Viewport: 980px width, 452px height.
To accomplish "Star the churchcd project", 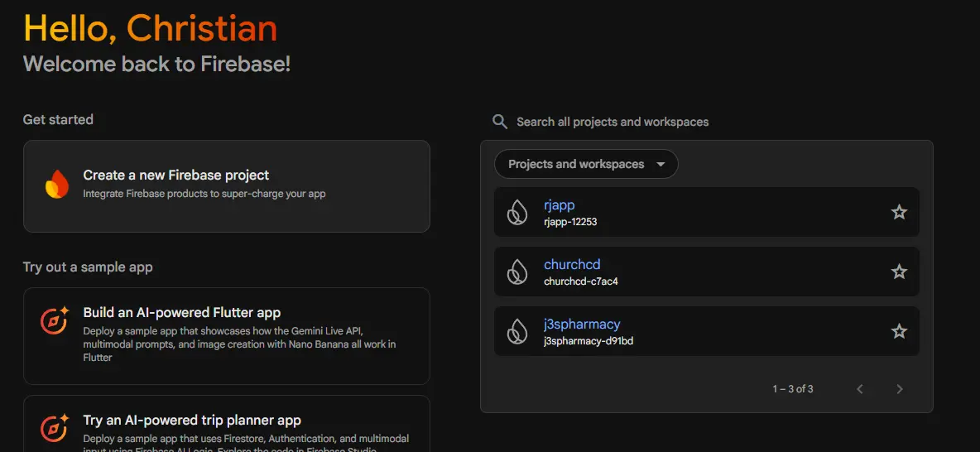I will [899, 272].
